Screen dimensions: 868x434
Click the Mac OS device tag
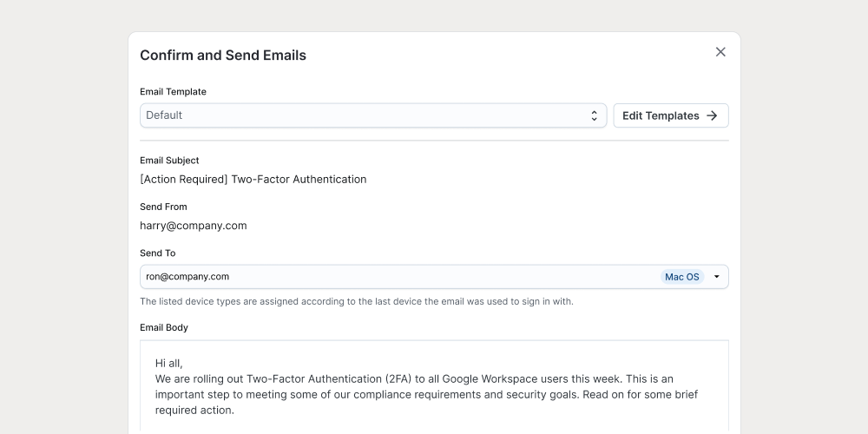click(681, 277)
